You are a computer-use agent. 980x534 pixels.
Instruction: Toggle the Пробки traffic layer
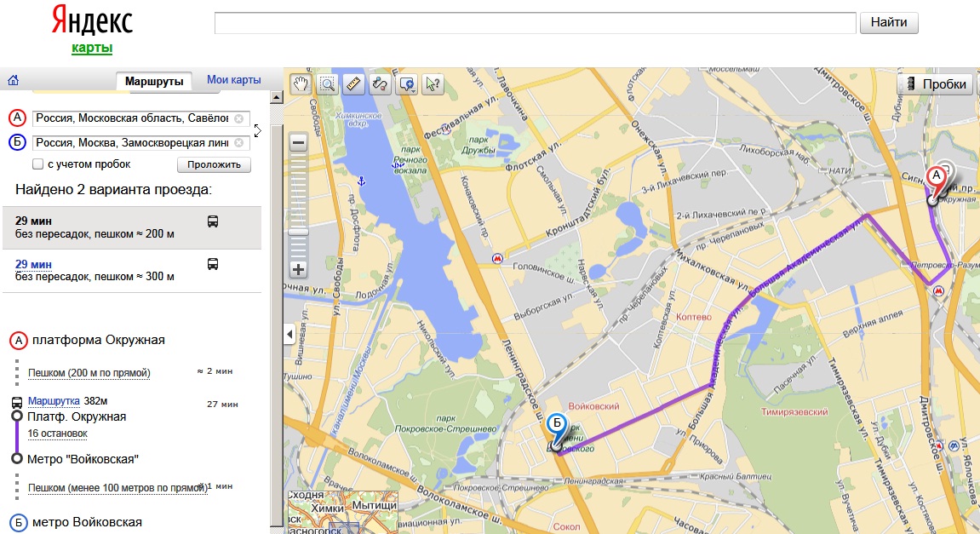point(937,83)
